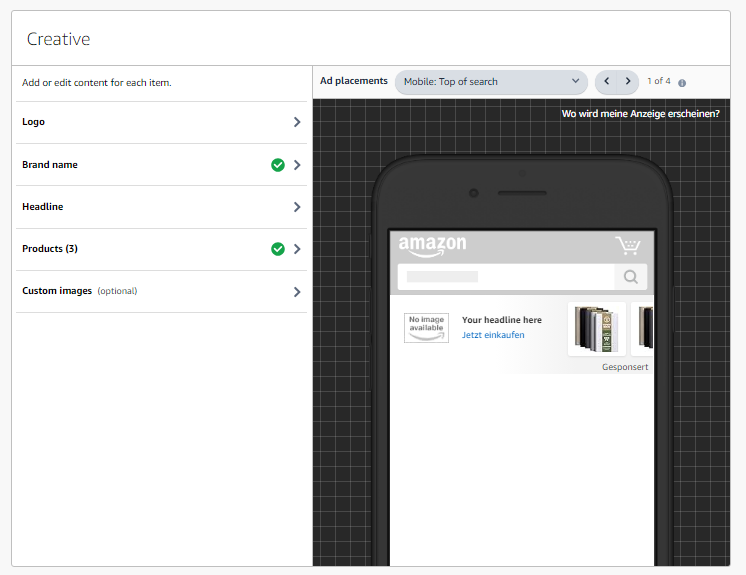This screenshot has height=575, width=746.
Task: Click the shopping cart icon in preview
Action: (x=628, y=245)
